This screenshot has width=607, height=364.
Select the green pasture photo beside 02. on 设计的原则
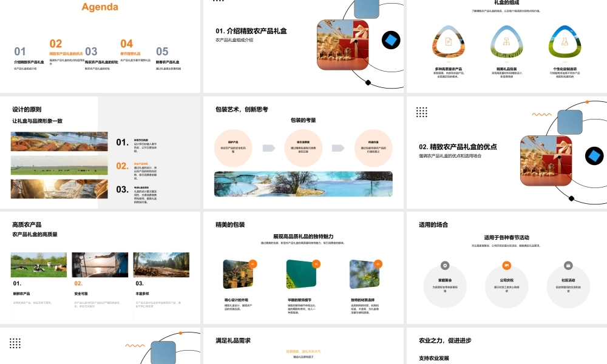pyautogui.click(x=59, y=165)
